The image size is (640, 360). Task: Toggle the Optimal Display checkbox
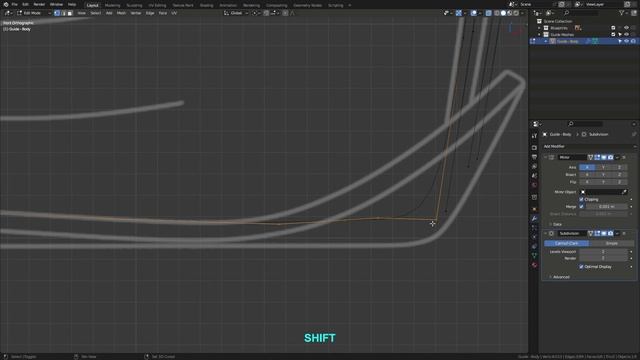[581, 267]
